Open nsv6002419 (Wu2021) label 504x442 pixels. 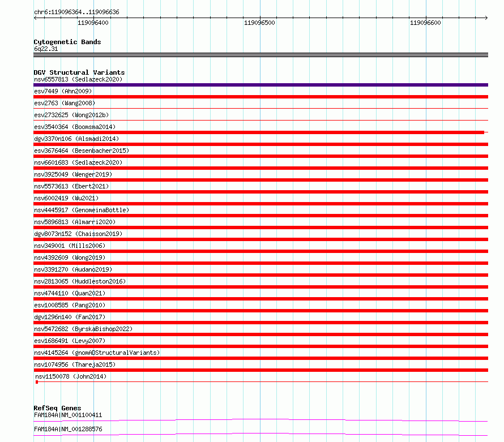point(66,198)
